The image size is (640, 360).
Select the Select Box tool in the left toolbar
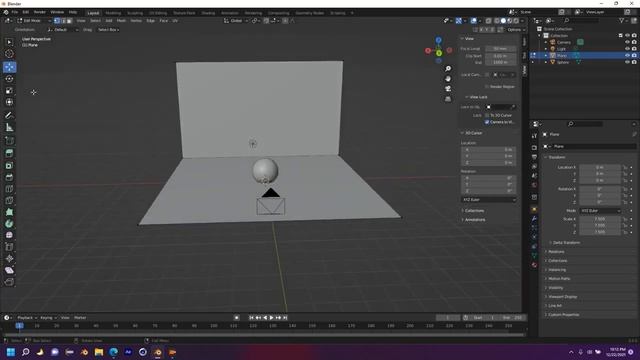pos(9,42)
